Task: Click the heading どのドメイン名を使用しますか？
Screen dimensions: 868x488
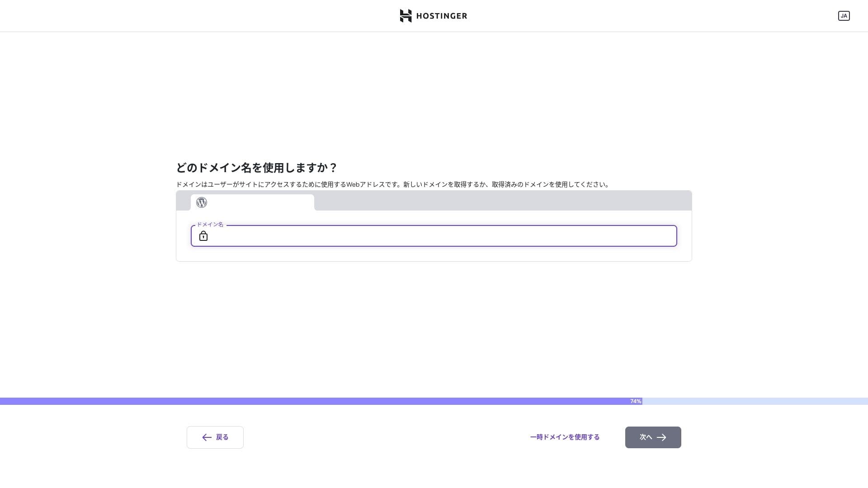Action: pyautogui.click(x=256, y=168)
